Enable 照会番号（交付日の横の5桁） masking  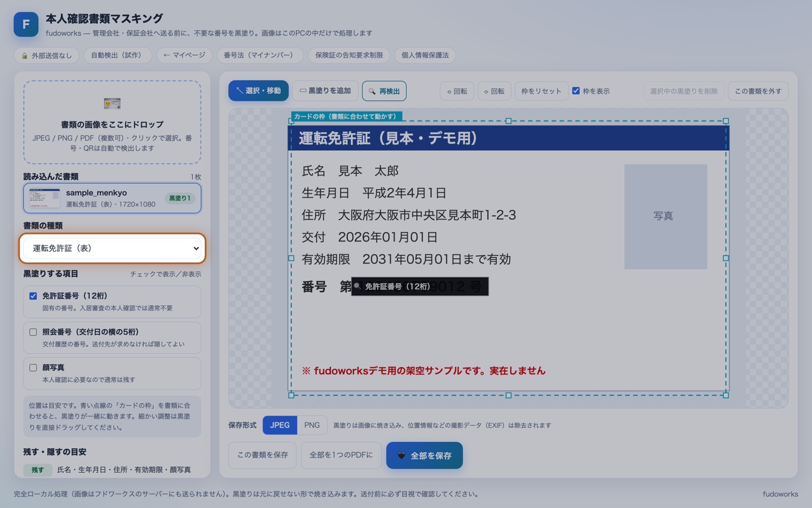(x=33, y=332)
